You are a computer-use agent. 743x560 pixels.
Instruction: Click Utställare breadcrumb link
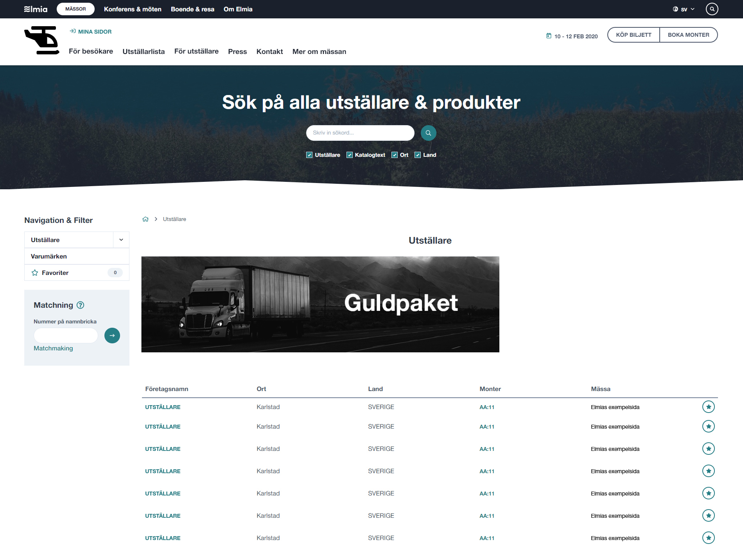coord(174,219)
